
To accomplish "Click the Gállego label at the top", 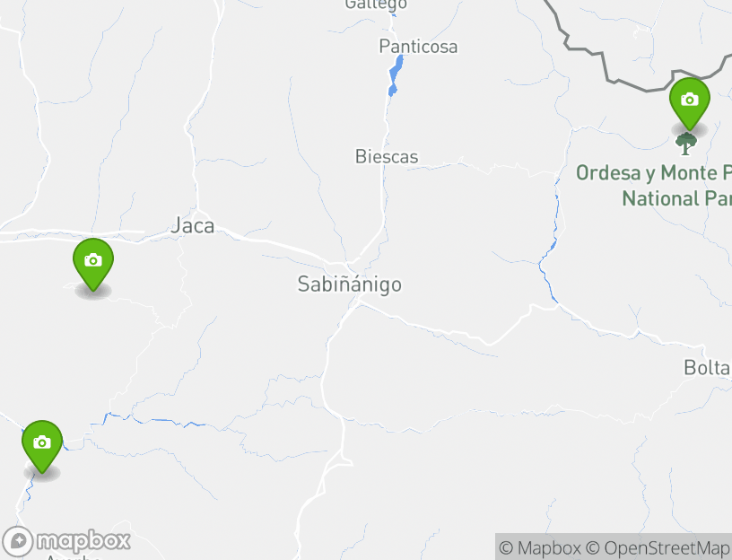I will tap(376, 4).
